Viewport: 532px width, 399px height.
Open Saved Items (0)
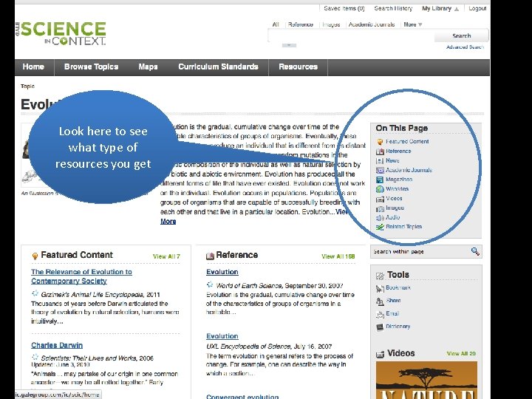click(344, 8)
